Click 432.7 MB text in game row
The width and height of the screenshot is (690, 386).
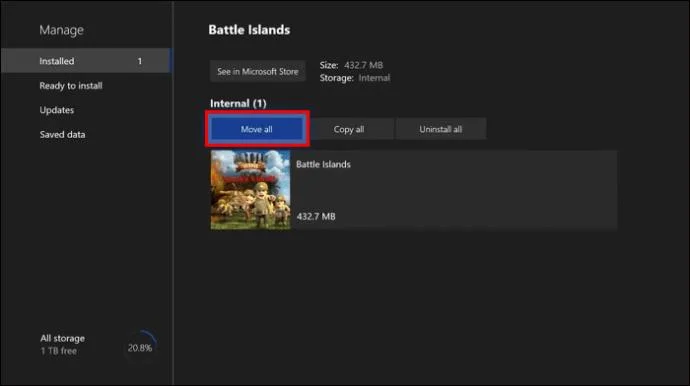(x=316, y=217)
